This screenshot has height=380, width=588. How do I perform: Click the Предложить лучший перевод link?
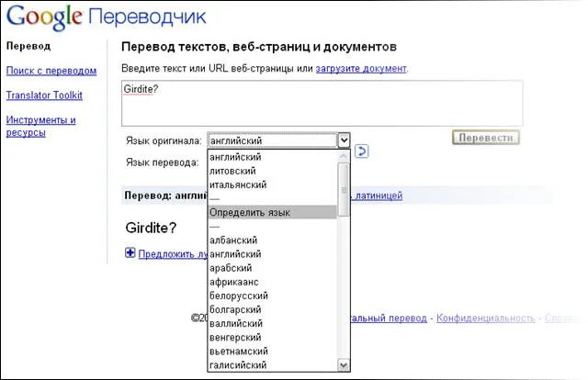[x=173, y=253]
